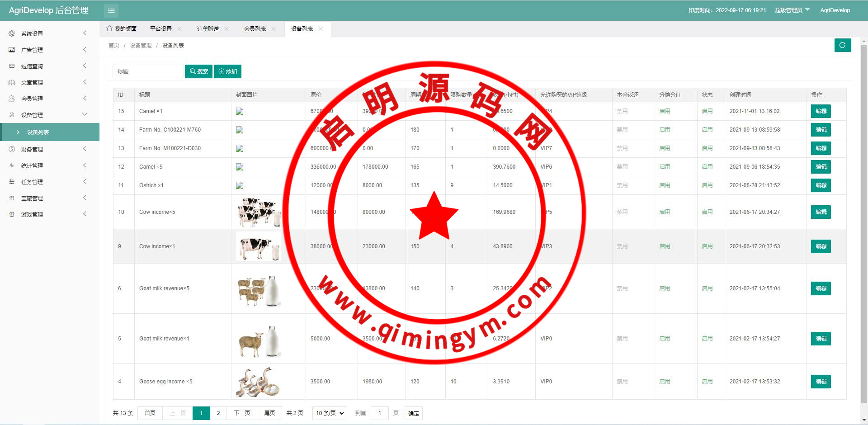The height and width of the screenshot is (425, 868).
Task: Click the advertisement management image icon
Action: point(12,50)
